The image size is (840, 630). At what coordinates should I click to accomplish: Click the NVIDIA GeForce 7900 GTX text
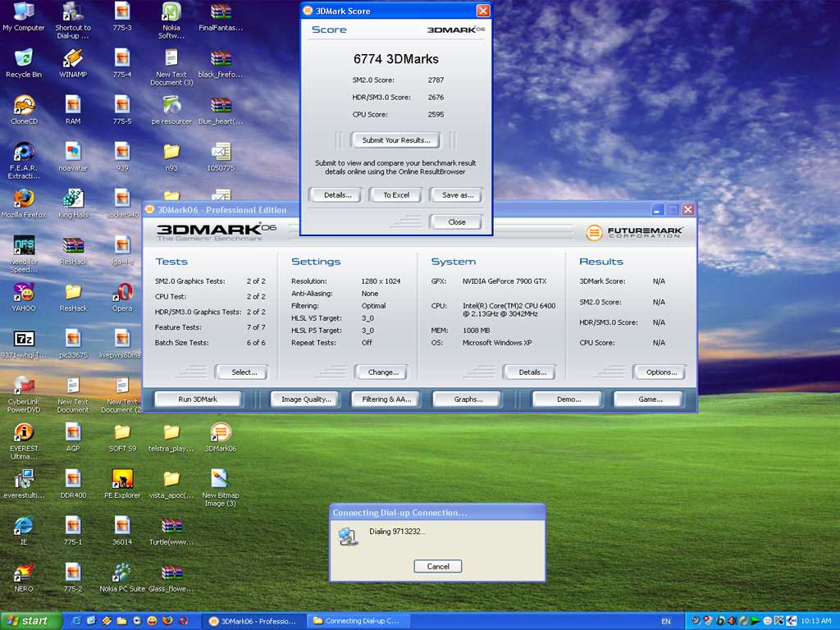click(504, 281)
